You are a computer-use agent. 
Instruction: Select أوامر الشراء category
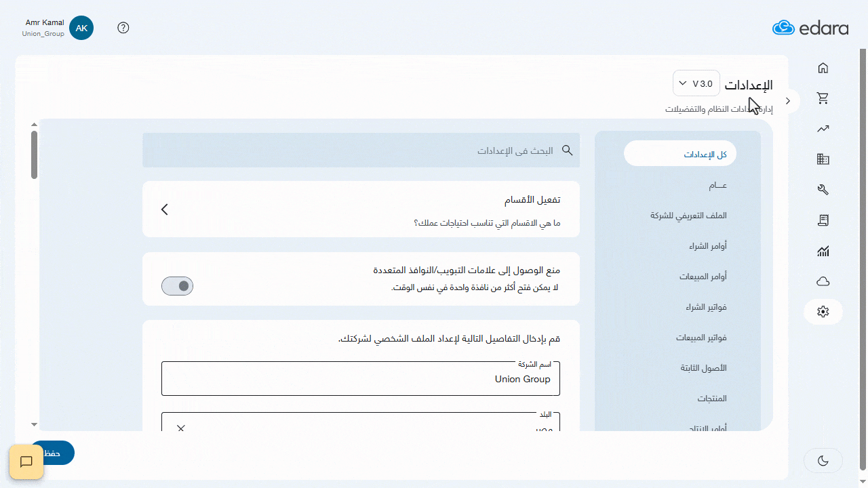click(708, 246)
